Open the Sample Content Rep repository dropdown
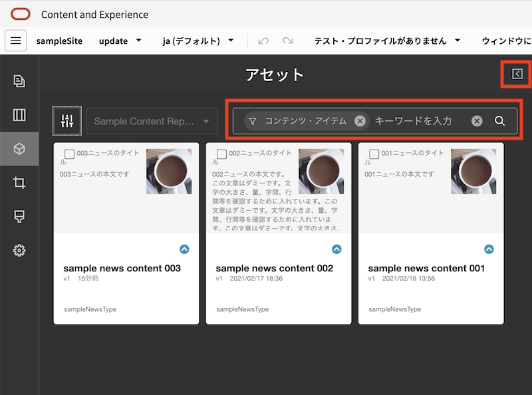 tap(152, 121)
